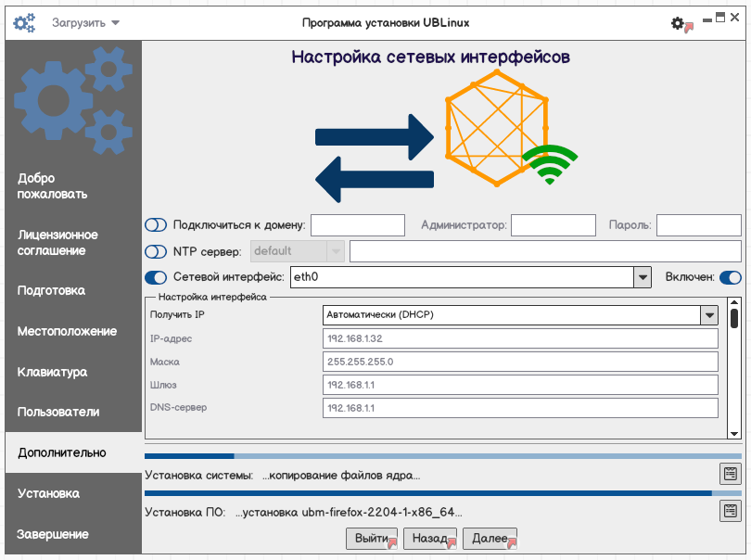Click the DNS-сервер field
Image resolution: width=751 pixels, height=560 pixels.
(520, 408)
